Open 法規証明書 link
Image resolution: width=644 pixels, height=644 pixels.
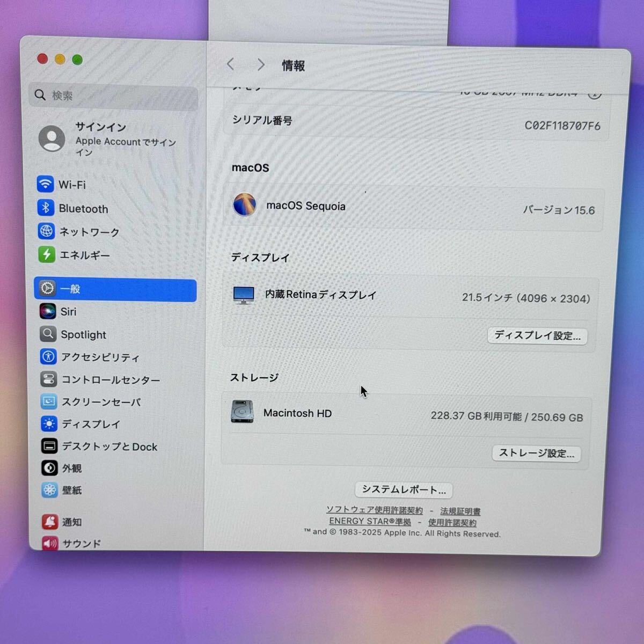(460, 511)
